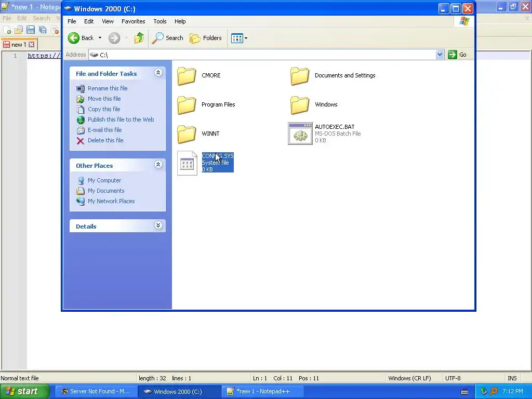
Task: Open Notepad++ Search menu
Action: (42, 18)
